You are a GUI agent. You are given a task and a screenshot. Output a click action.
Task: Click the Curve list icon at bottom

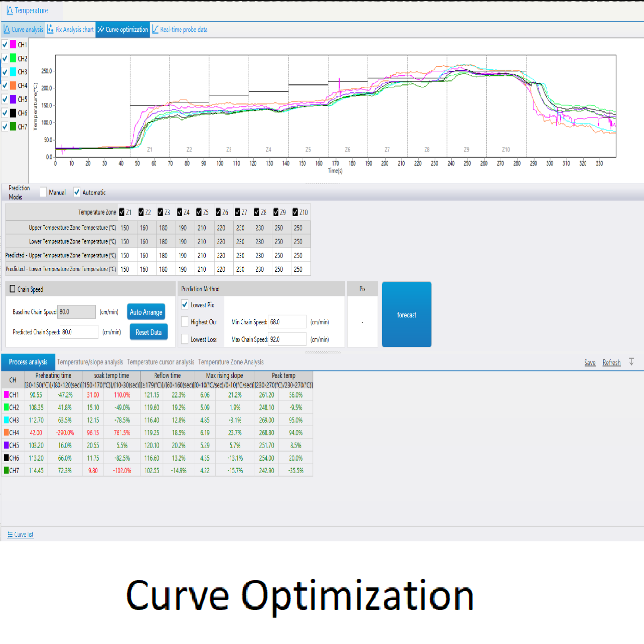click(10, 534)
